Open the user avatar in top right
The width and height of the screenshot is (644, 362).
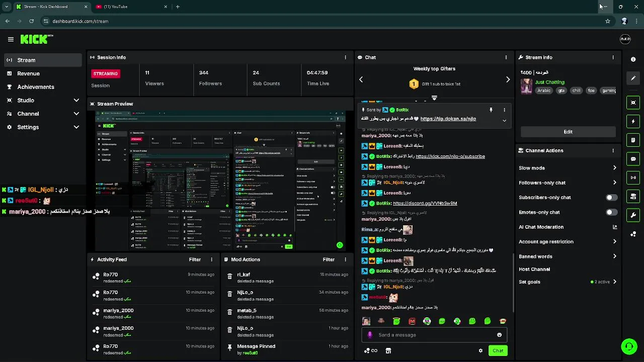(625, 39)
